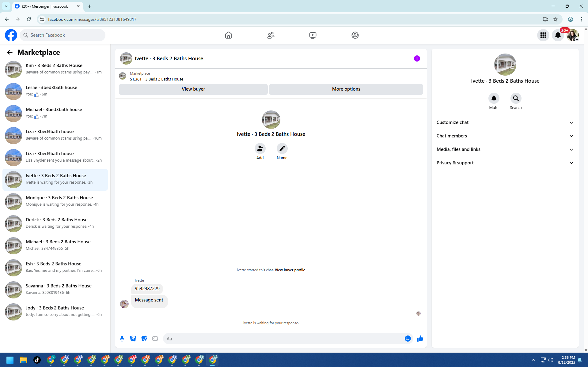The width and height of the screenshot is (588, 367).
Task: Expand Media, files and links section
Action: tap(505, 149)
